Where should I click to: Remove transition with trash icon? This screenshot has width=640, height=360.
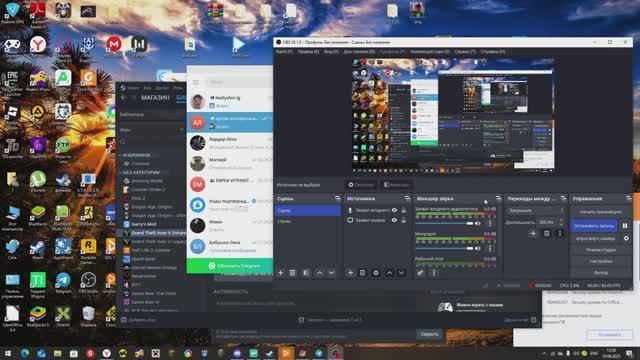tap(547, 233)
